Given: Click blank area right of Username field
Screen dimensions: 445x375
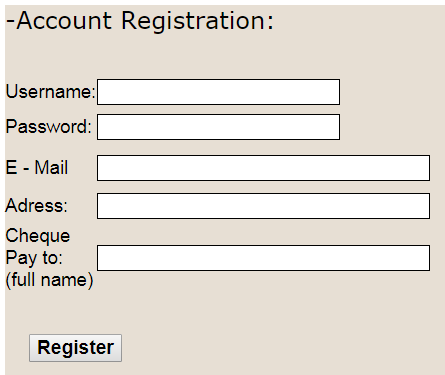Looking at the screenshot, I should (392, 92).
